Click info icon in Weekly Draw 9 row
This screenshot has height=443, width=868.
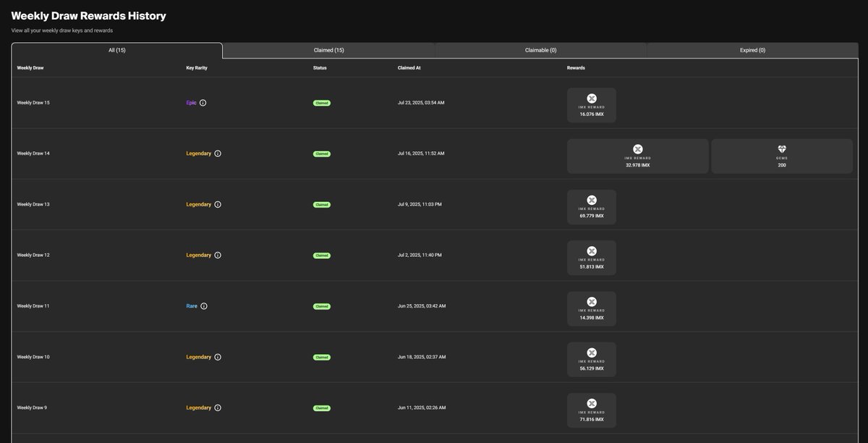pos(218,408)
